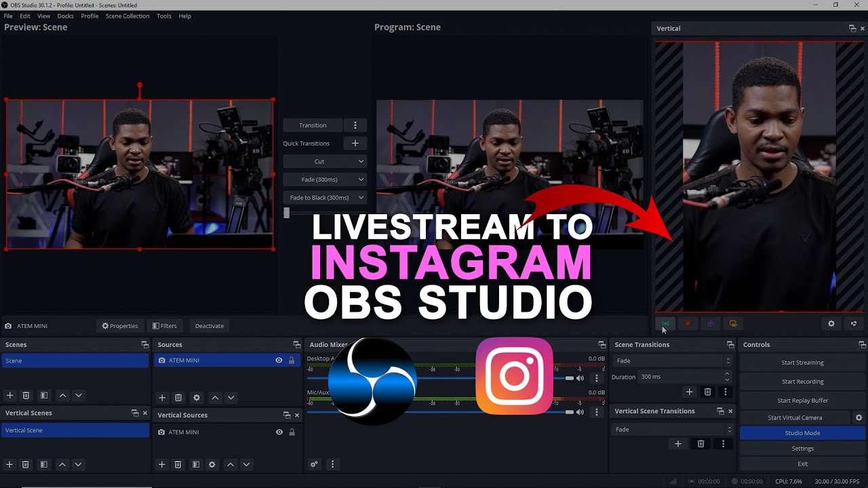868x488 pixels.
Task: Move vertical source down
Action: 246,464
